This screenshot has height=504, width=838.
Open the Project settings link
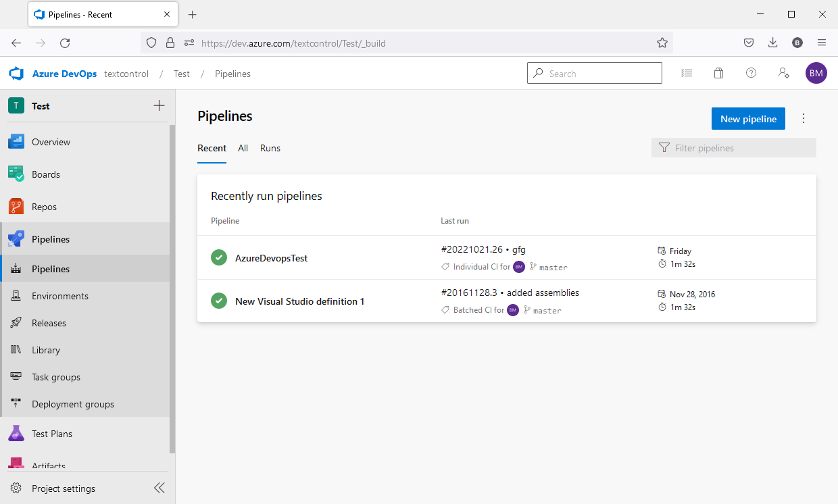64,488
